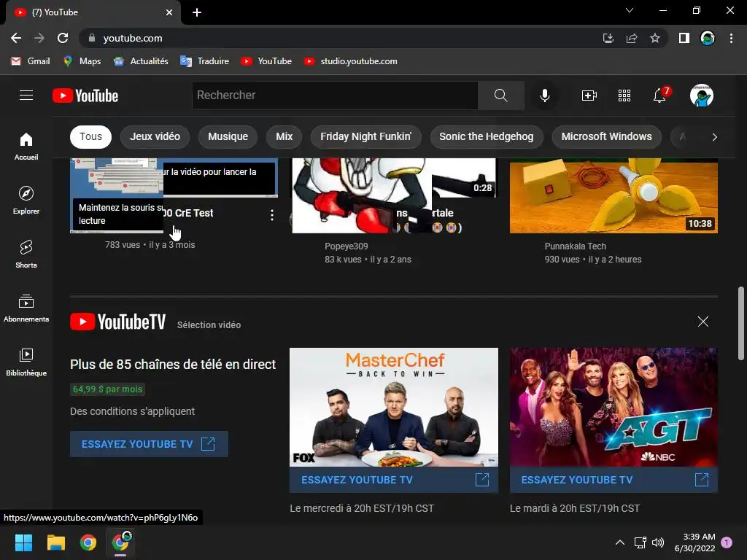747x560 pixels.
Task: Open the Create video camera icon
Action: (589, 96)
